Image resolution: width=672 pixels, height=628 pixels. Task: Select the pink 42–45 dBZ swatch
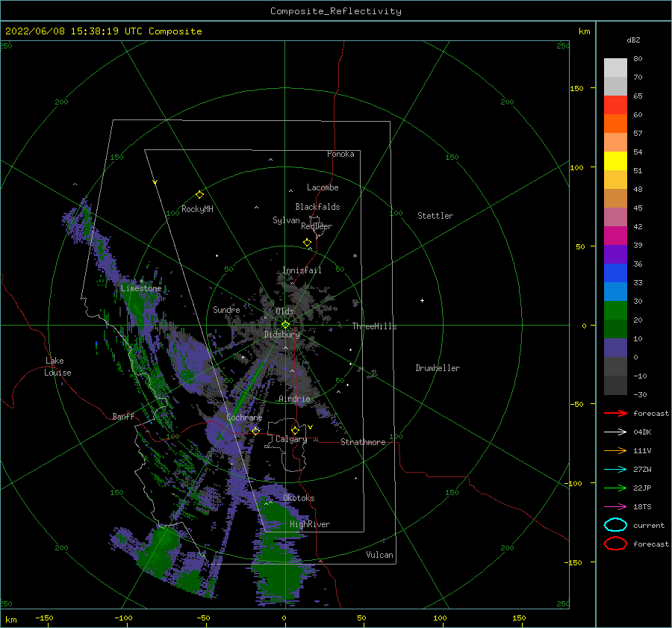pyautogui.click(x=615, y=217)
